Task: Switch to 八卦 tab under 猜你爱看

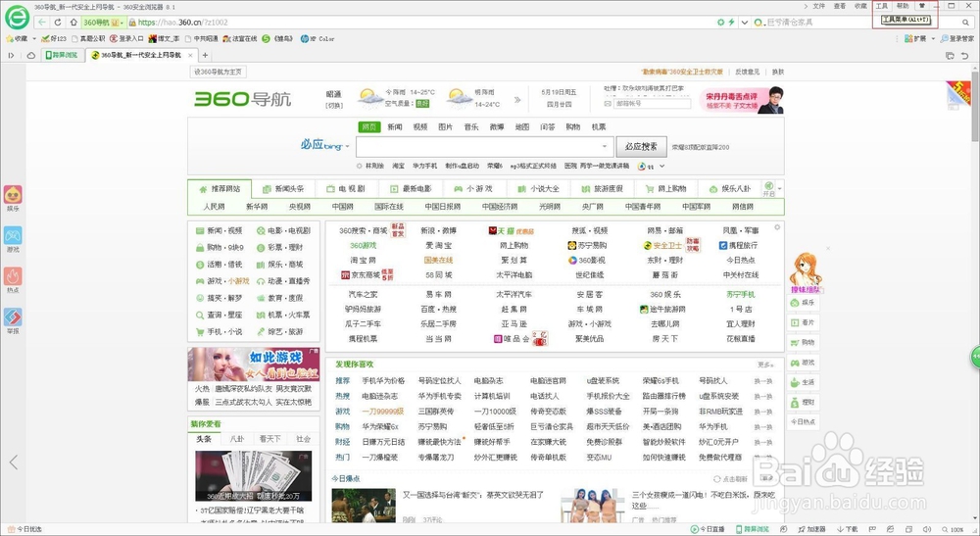Action: [x=237, y=439]
